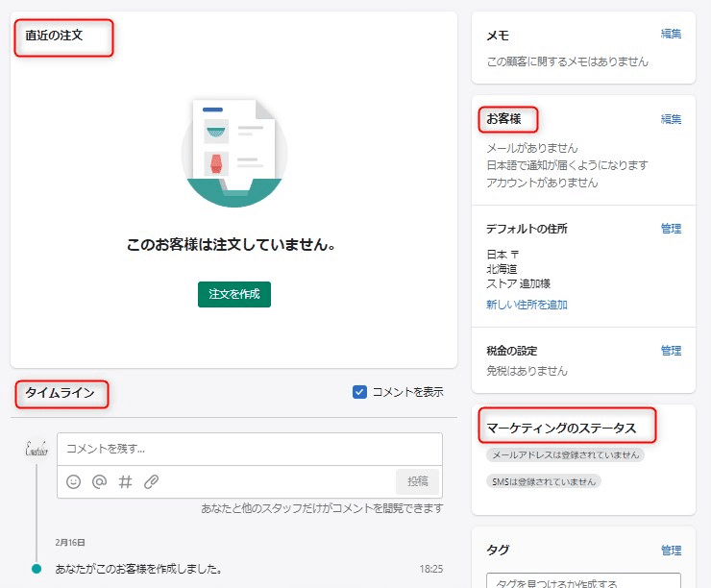
Task: Insert emoji in the comment box
Action: (73, 481)
